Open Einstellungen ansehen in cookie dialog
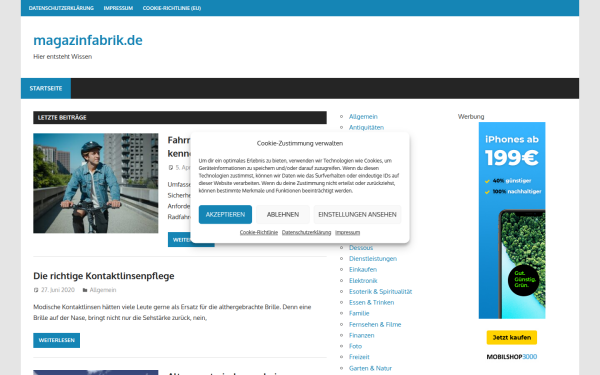Screen dimensions: 600x375 click(357, 214)
